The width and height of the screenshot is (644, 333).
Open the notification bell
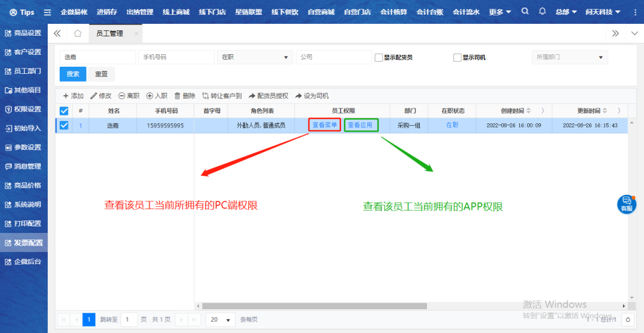coord(542,11)
